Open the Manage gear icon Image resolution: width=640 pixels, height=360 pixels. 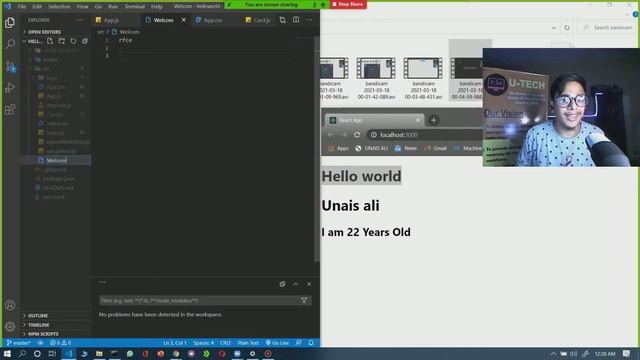pyautogui.click(x=10, y=326)
